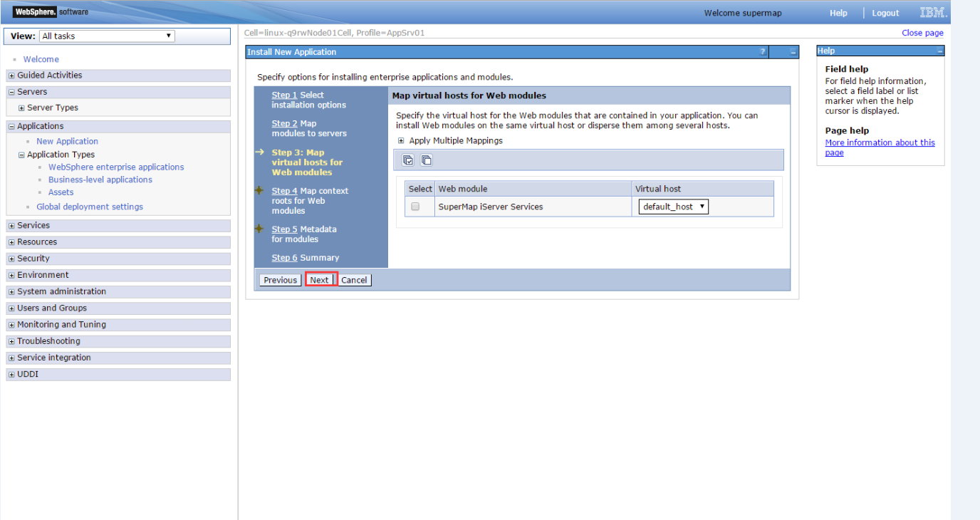This screenshot has width=980, height=520.
Task: Collapse Application Types node
Action: [x=21, y=155]
